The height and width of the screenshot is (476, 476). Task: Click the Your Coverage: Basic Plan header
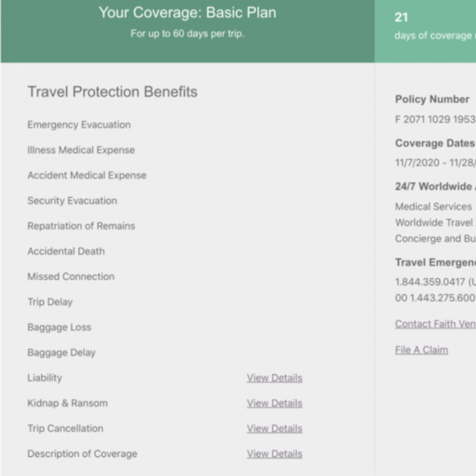[x=187, y=12]
